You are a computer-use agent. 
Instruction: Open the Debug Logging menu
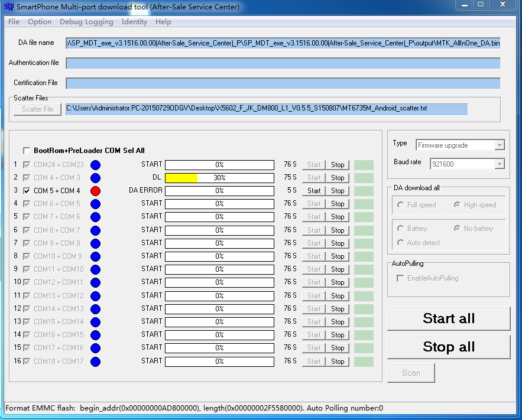(86, 22)
